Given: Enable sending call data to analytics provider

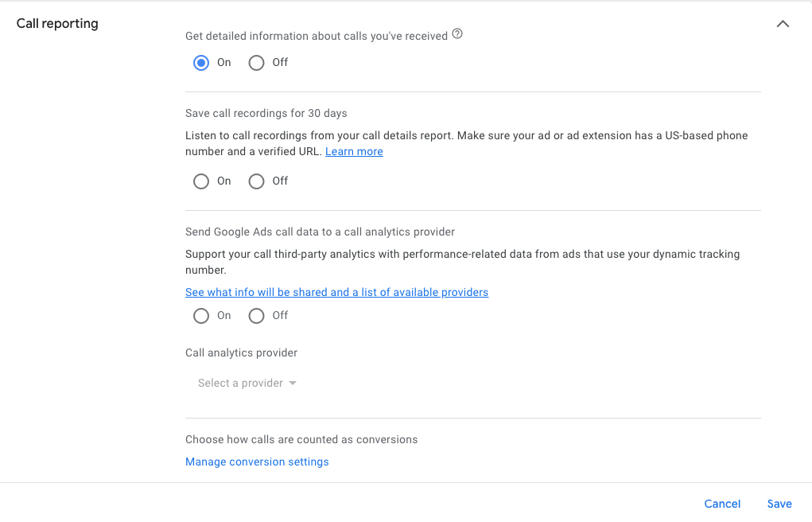Looking at the screenshot, I should [201, 316].
